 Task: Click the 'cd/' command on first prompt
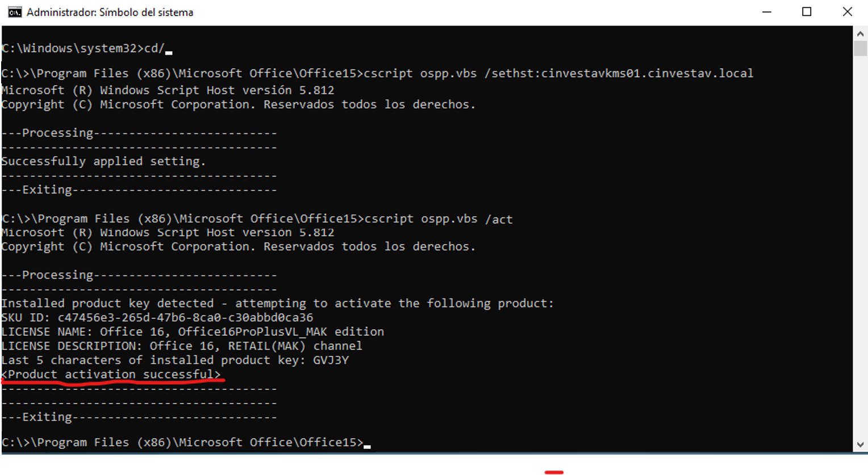coord(154,48)
